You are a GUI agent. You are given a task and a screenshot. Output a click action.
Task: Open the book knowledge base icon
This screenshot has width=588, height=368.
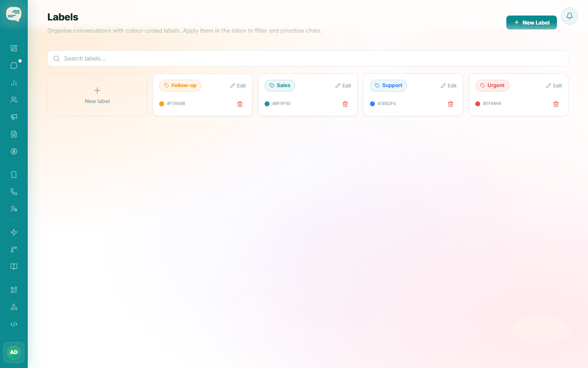(14, 267)
